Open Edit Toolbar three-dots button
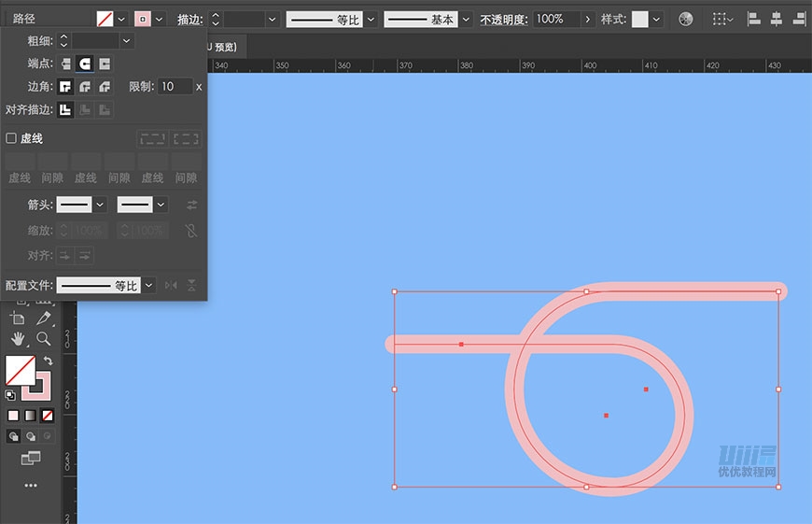The height and width of the screenshot is (524, 812). 31,485
